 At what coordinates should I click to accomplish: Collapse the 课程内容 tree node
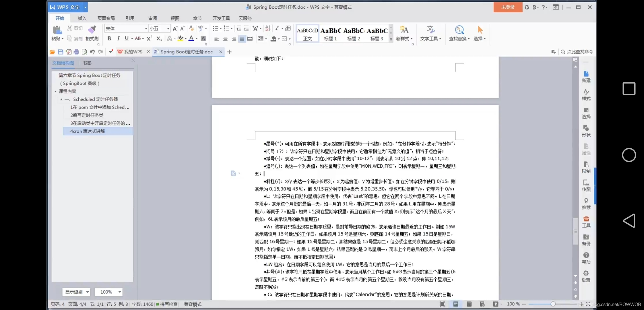[55, 91]
